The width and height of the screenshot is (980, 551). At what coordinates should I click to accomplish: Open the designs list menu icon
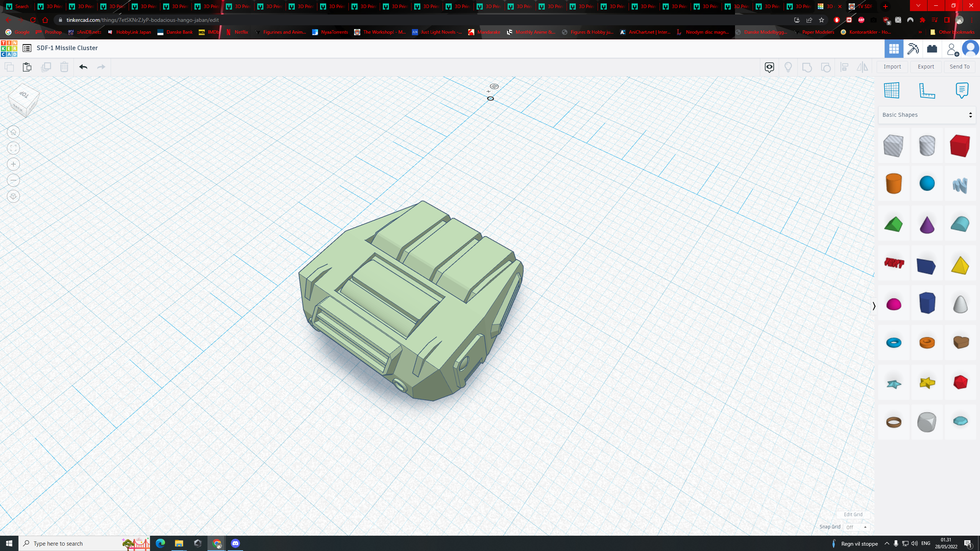pyautogui.click(x=27, y=48)
